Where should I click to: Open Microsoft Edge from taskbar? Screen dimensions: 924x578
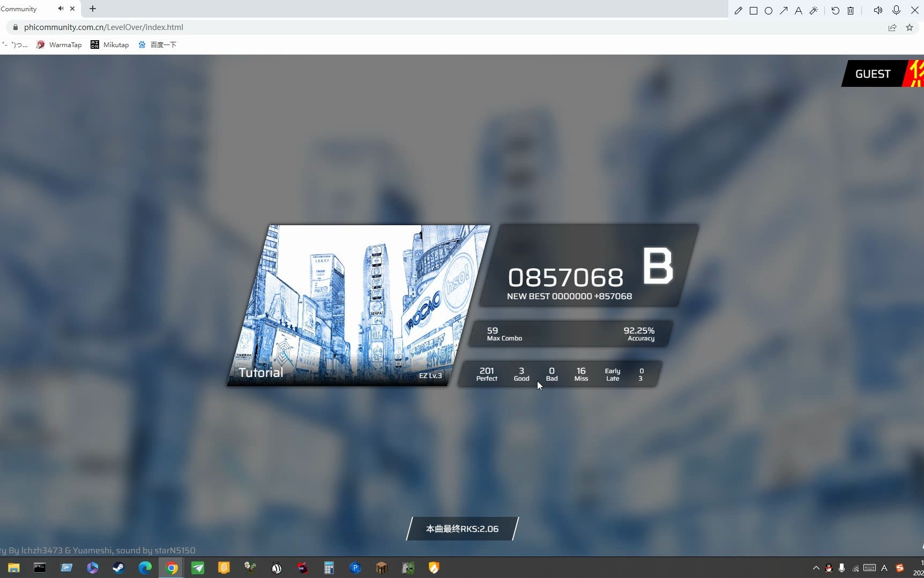145,568
